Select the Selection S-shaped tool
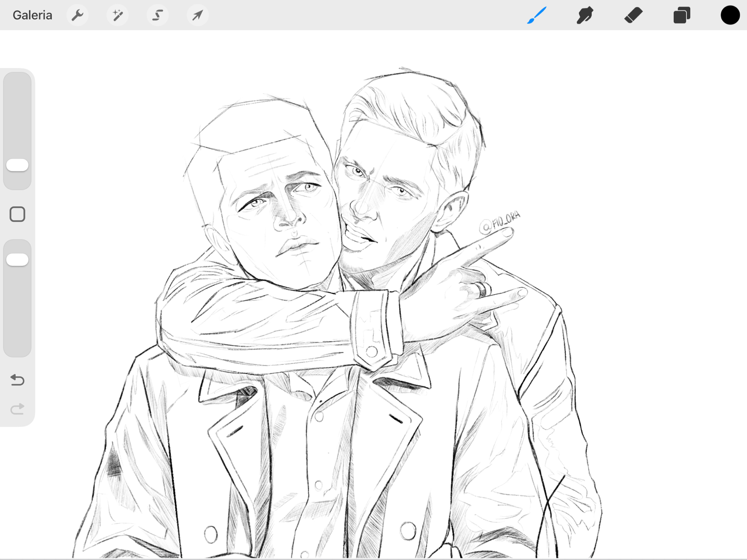The image size is (747, 560). point(158,15)
